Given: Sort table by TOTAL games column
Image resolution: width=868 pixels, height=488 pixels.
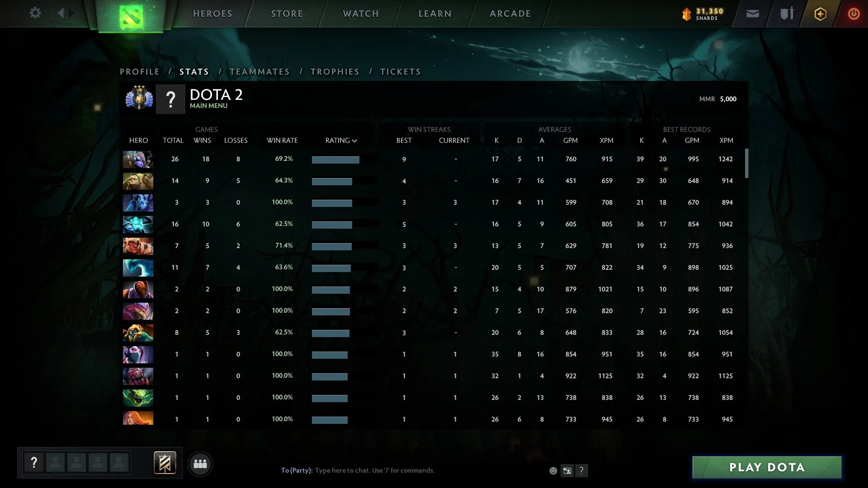Looking at the screenshot, I should 173,141.
